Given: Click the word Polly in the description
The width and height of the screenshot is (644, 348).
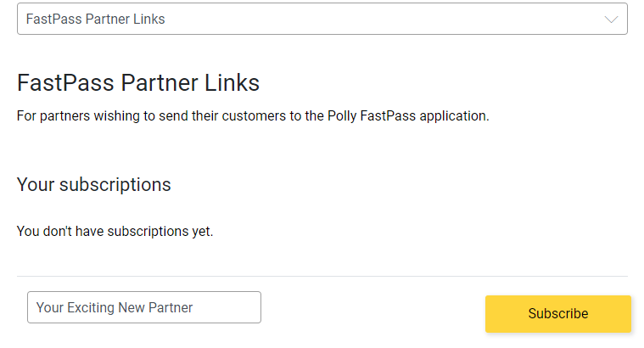Looking at the screenshot, I should [x=344, y=115].
